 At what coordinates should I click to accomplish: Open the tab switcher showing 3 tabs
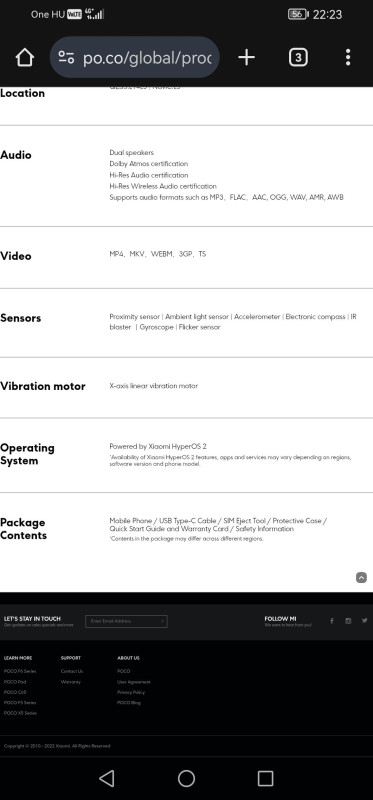(x=298, y=57)
